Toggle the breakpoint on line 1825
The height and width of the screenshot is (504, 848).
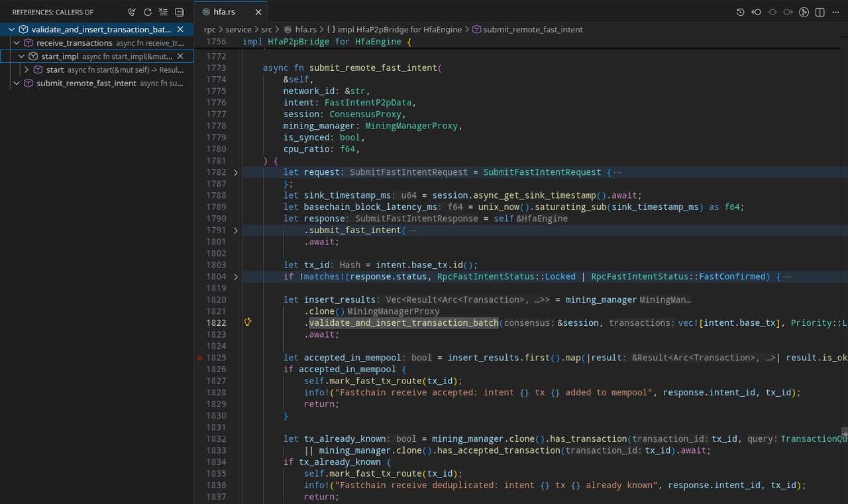pos(200,358)
